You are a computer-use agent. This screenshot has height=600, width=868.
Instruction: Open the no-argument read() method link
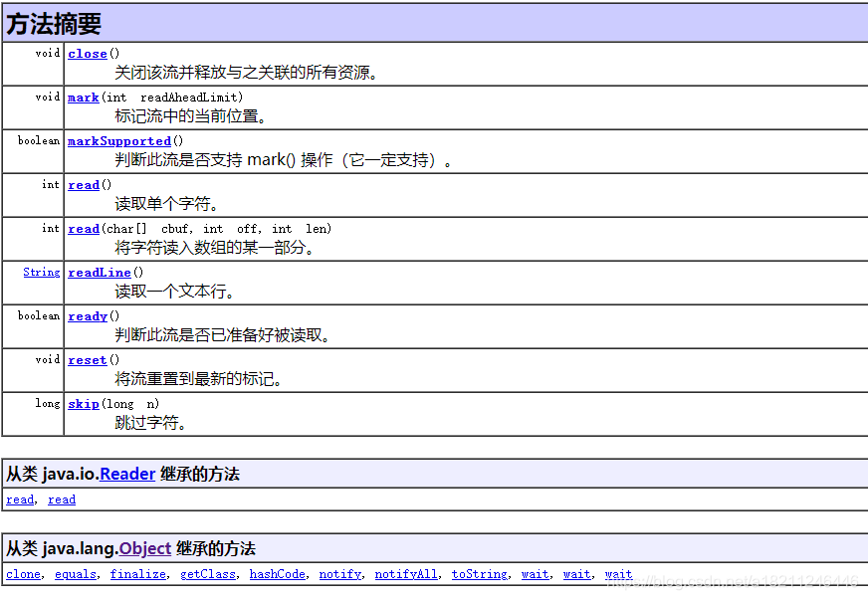(84, 185)
